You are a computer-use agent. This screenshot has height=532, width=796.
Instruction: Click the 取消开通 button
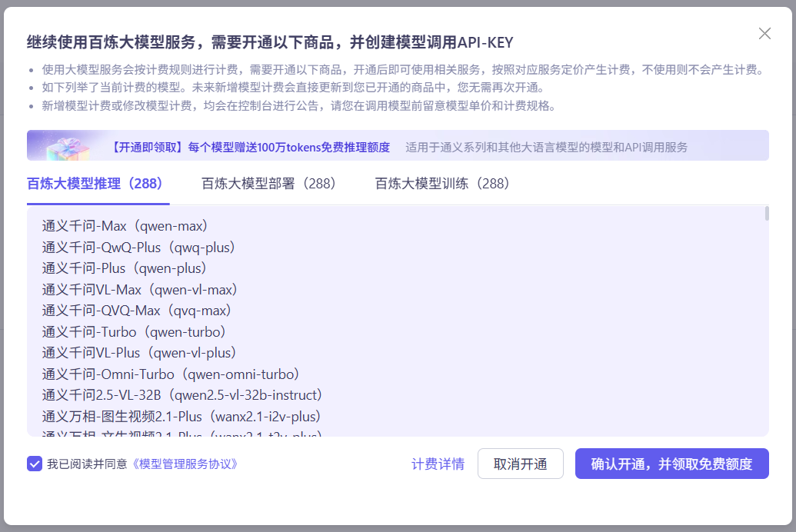pyautogui.click(x=520, y=463)
